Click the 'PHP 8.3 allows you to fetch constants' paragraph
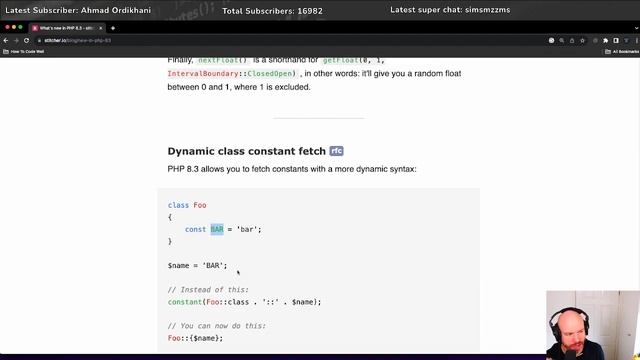The height and width of the screenshot is (360, 640). (292, 169)
